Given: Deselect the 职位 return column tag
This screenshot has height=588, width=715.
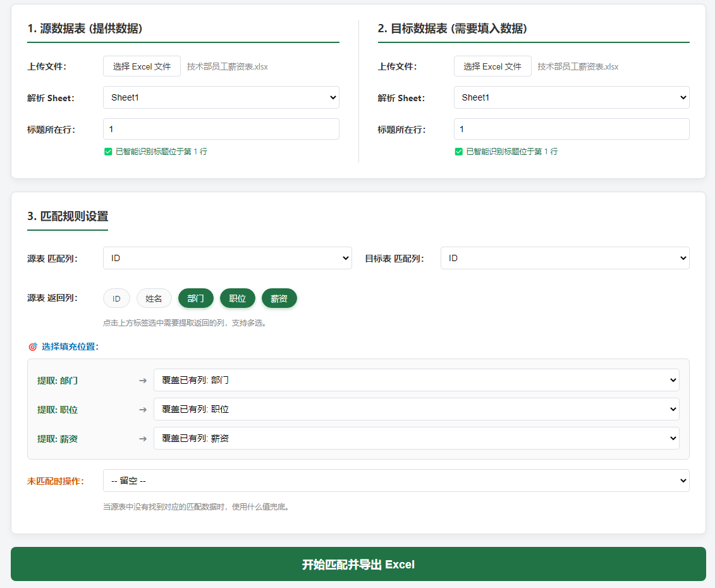Looking at the screenshot, I should [x=238, y=298].
